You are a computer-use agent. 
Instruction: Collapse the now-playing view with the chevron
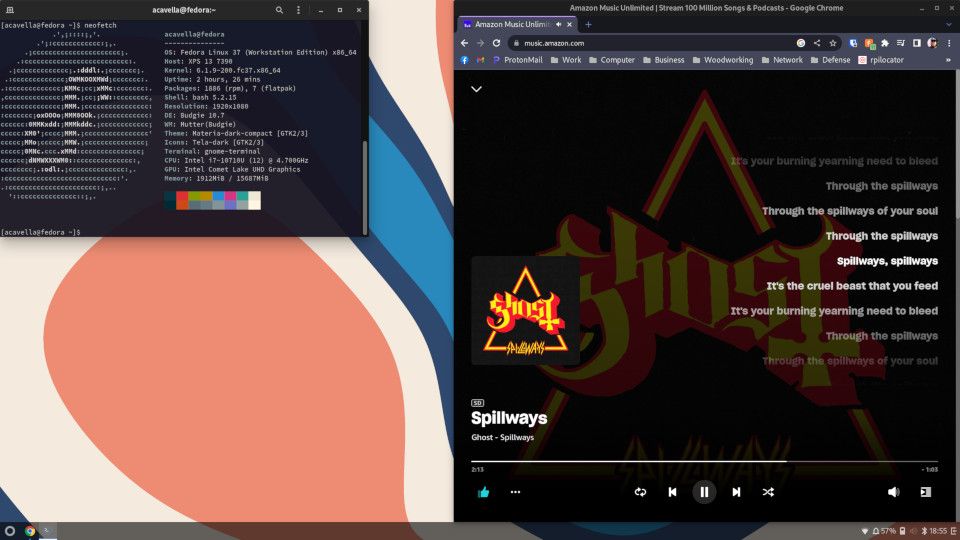(x=476, y=89)
